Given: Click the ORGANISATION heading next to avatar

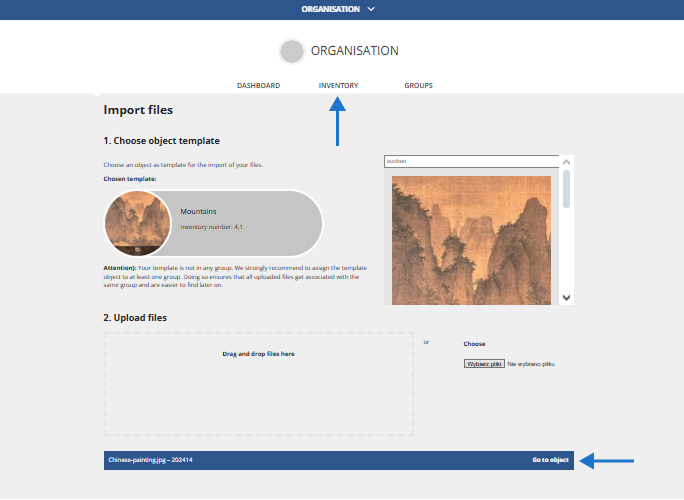Looking at the screenshot, I should (354, 51).
